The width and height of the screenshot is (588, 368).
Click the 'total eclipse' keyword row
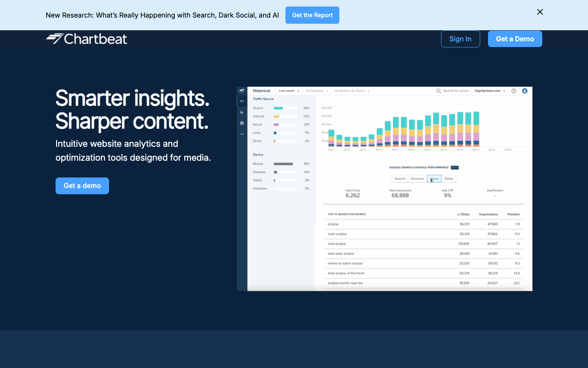click(x=424, y=244)
